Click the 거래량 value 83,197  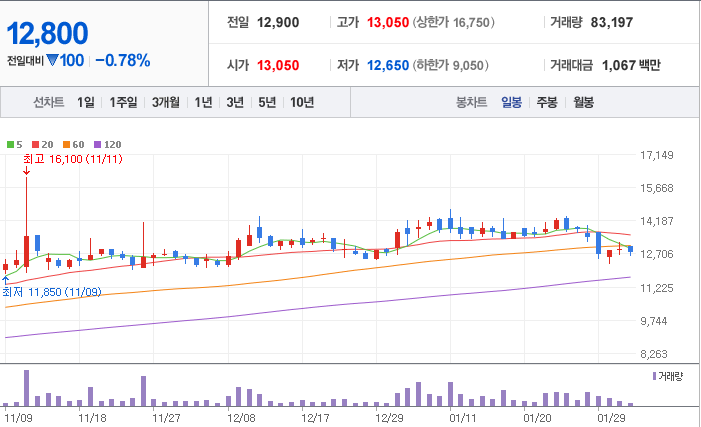click(x=612, y=22)
